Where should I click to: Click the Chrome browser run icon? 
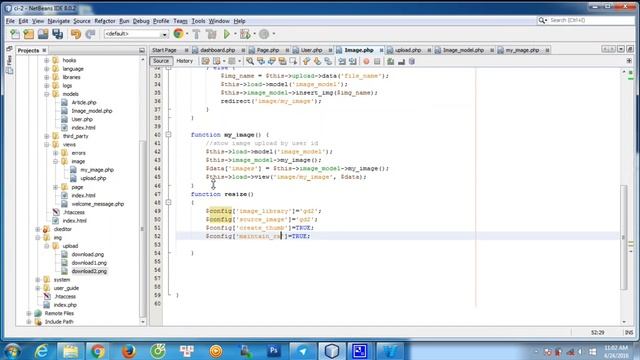(178, 34)
